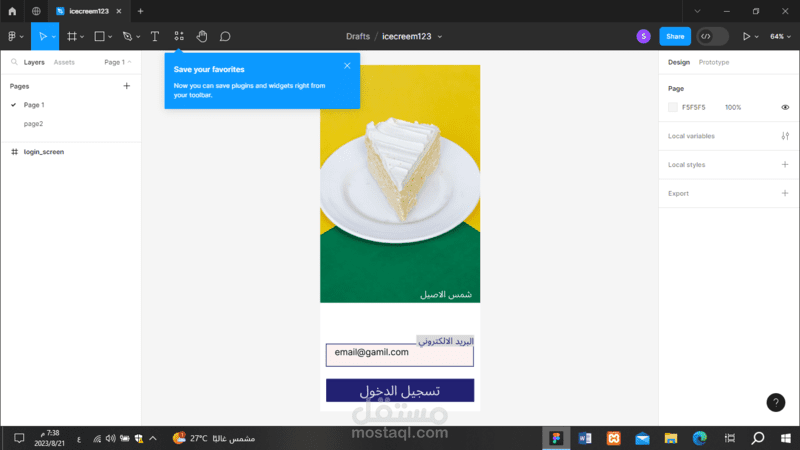Click the Drafts breadcrumb link
Image resolution: width=800 pixels, height=450 pixels.
(x=358, y=37)
